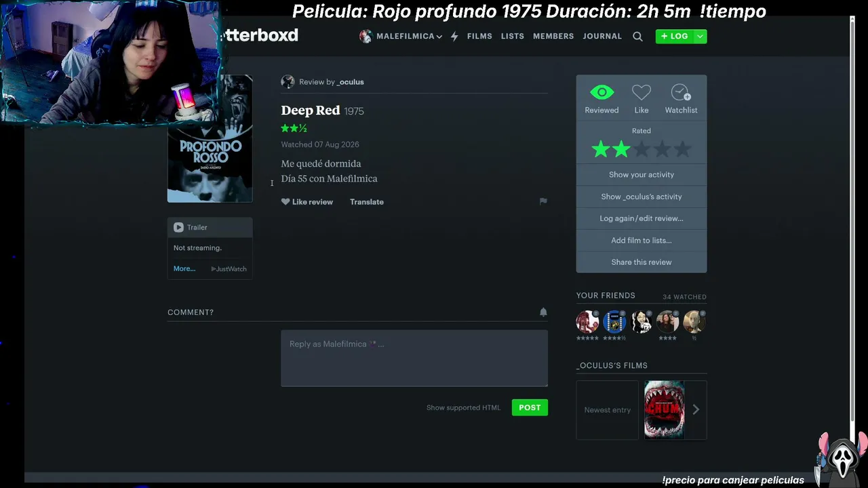Click _oculus's avatar beside 'Review by'
This screenshot has height=488, width=868.
click(288, 82)
